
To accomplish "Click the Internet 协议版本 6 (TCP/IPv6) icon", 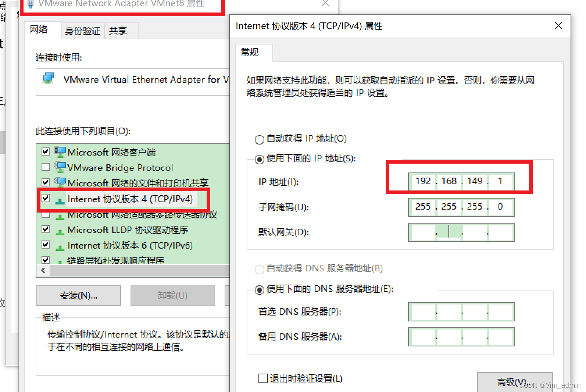I will pyautogui.click(x=60, y=247).
